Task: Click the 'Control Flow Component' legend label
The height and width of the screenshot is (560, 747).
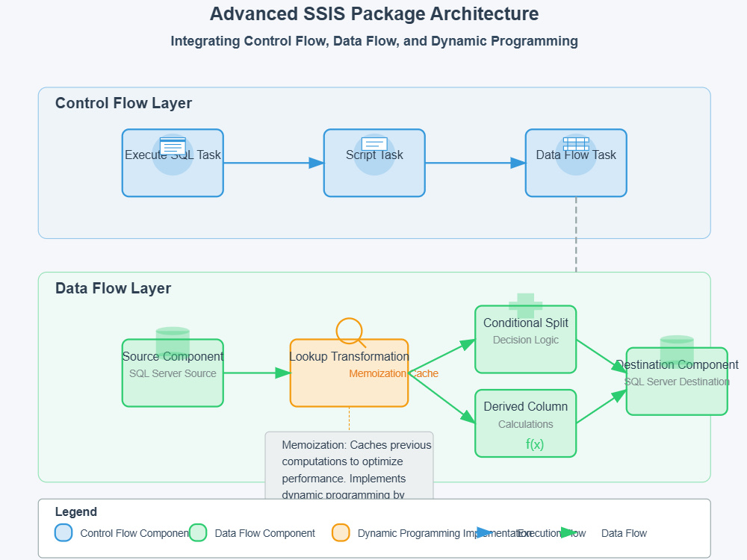Action: coord(134,533)
